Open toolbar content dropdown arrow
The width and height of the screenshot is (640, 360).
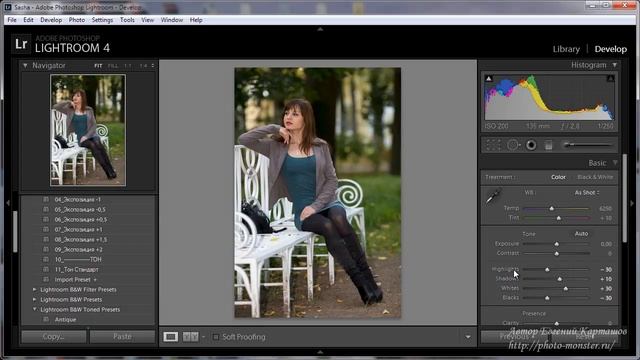click(x=468, y=337)
